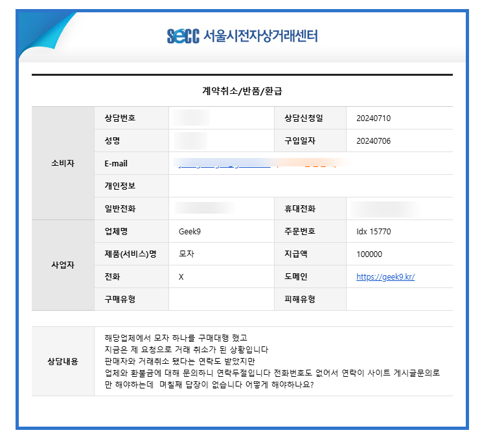Select the Geek9 company name value
Screen dimensions: 493x448
tap(190, 232)
